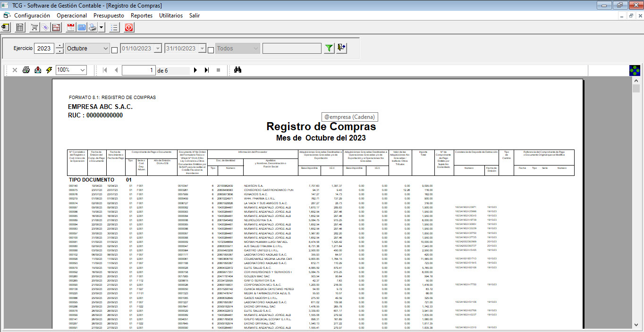The height and width of the screenshot is (332, 644).
Task: Enable the date range checkbox
Action: [x=114, y=50]
